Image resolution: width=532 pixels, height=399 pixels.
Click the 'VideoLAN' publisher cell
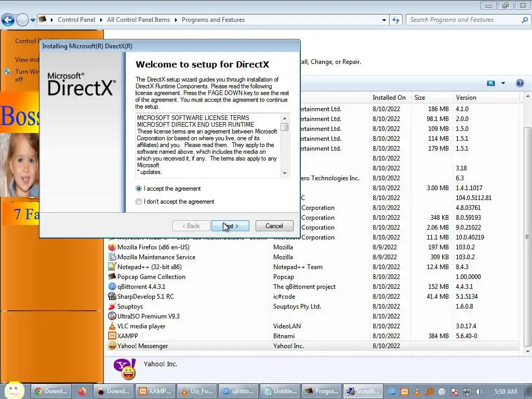287,326
